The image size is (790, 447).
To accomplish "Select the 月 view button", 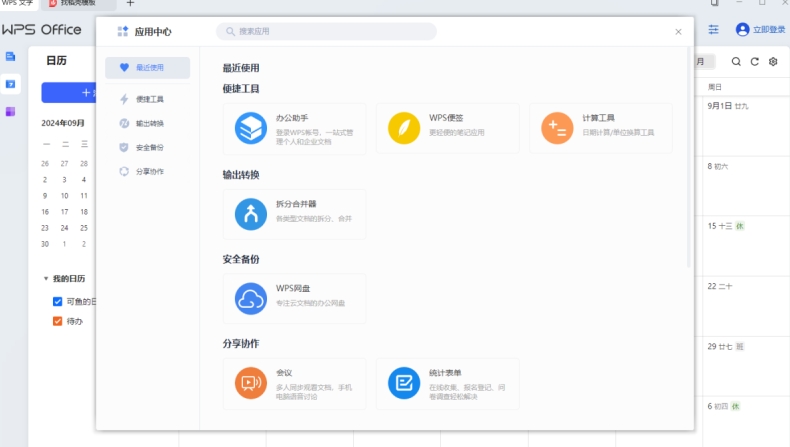I will point(704,61).
